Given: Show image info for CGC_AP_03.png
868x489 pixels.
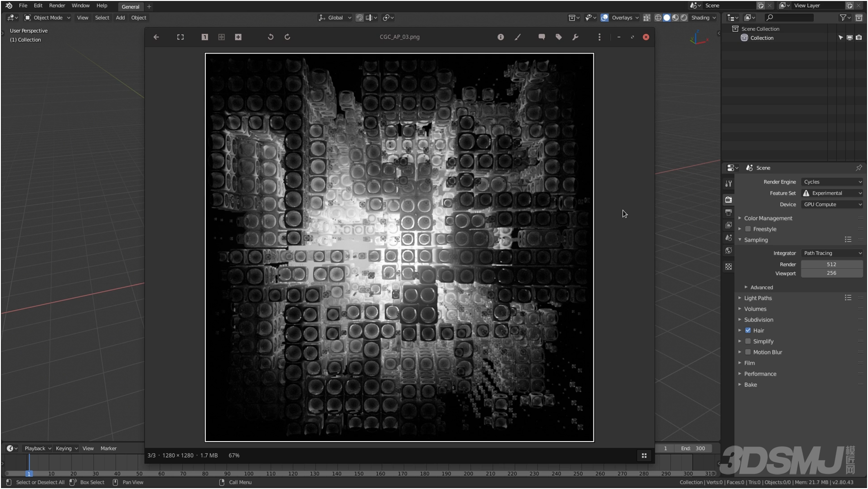Looking at the screenshot, I should (501, 37).
